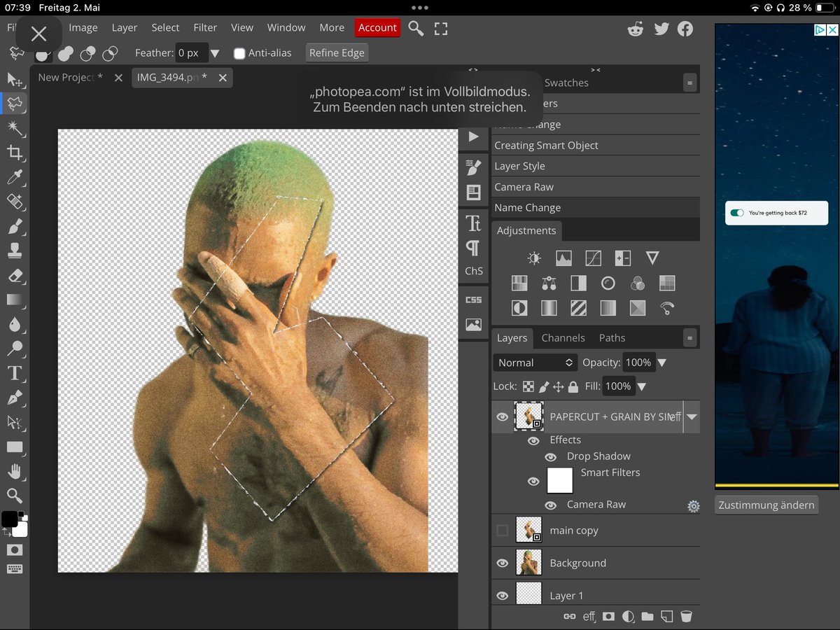Click the red Account button
840x630 pixels.
[377, 28]
